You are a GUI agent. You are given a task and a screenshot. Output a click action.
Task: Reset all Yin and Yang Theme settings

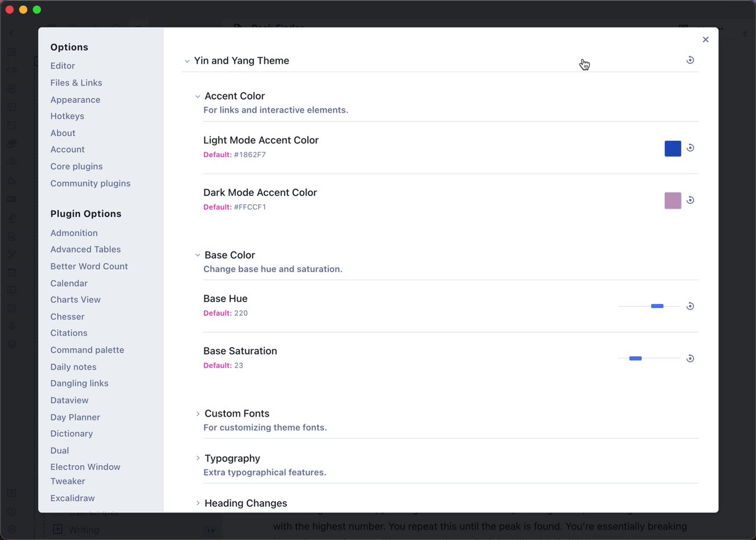[690, 60]
